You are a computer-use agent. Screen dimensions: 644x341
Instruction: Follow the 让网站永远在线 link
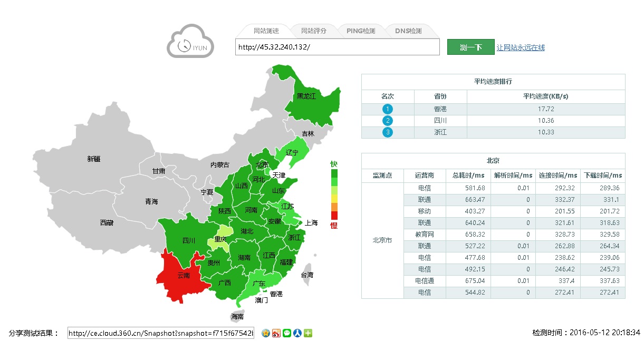point(521,47)
